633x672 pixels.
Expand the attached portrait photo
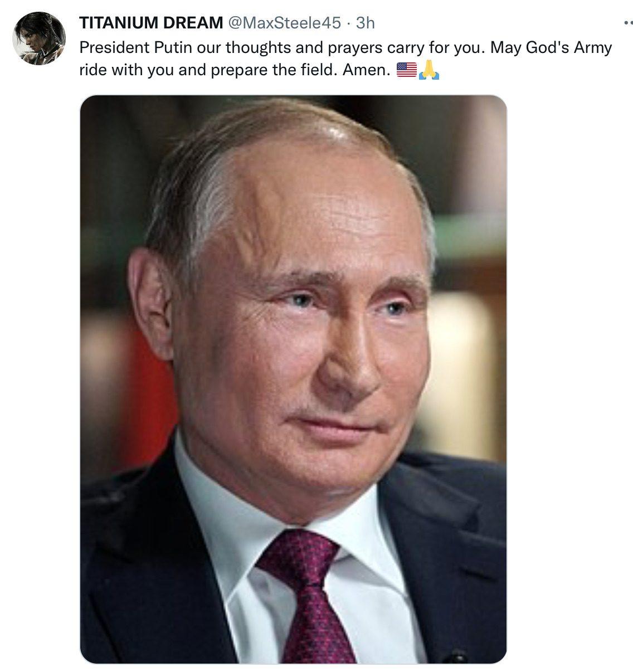(x=293, y=379)
